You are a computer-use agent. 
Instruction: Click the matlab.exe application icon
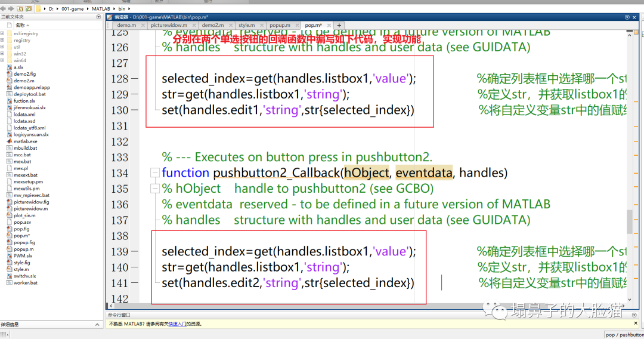pyautogui.click(x=10, y=141)
